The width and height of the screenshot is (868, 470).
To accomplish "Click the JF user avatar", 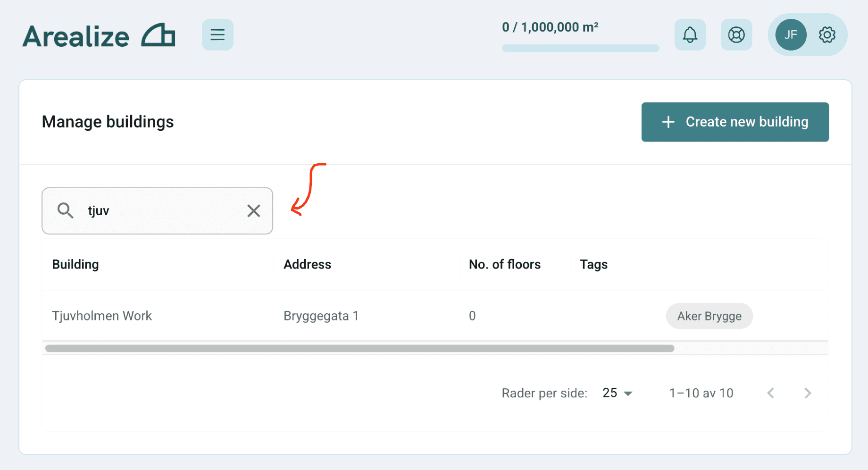I will pos(791,34).
